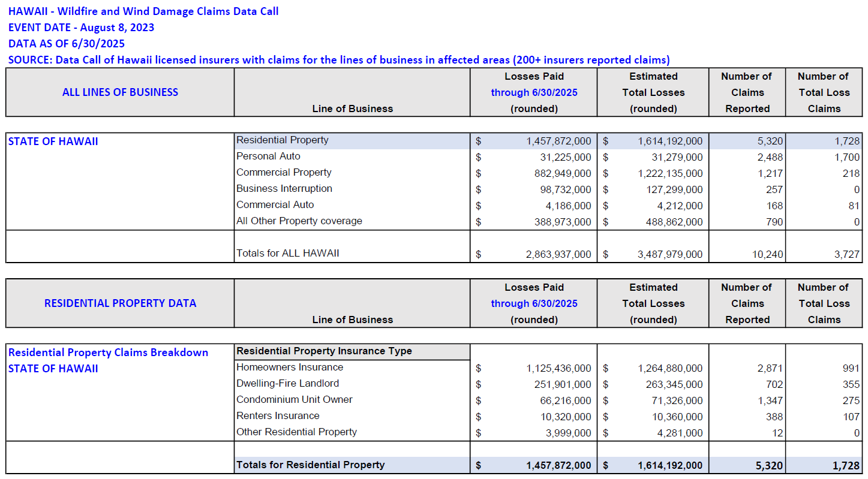The width and height of the screenshot is (868, 479).
Task: Select ALL HAWAII estimated total 3,487,979,000
Action: [670, 255]
